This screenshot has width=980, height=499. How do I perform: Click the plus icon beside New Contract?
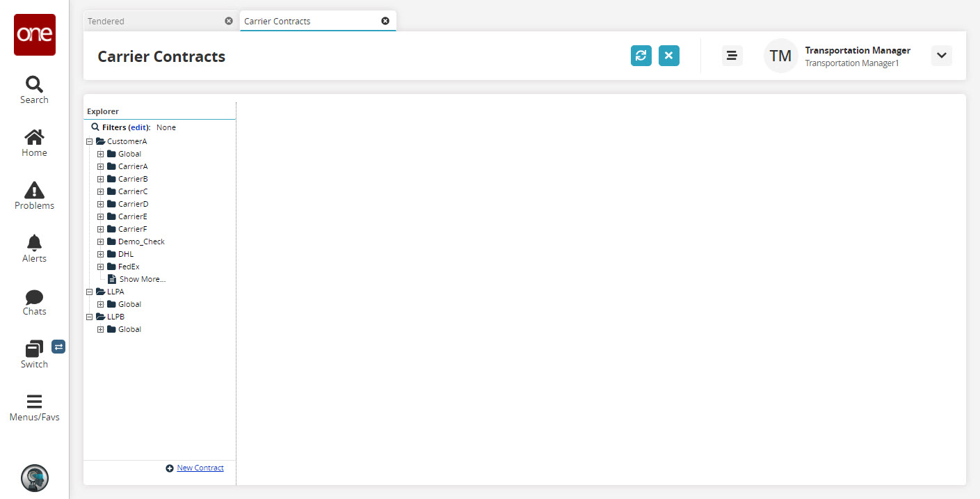coord(170,468)
